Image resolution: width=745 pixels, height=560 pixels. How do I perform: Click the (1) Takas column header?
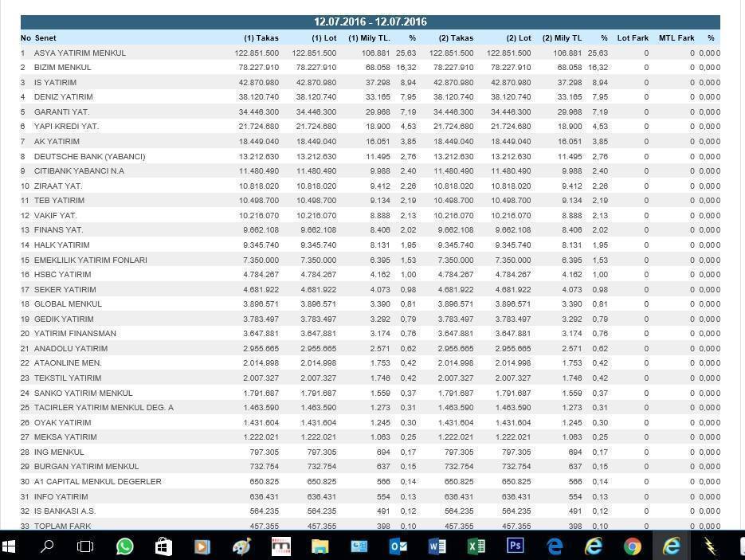click(261, 37)
